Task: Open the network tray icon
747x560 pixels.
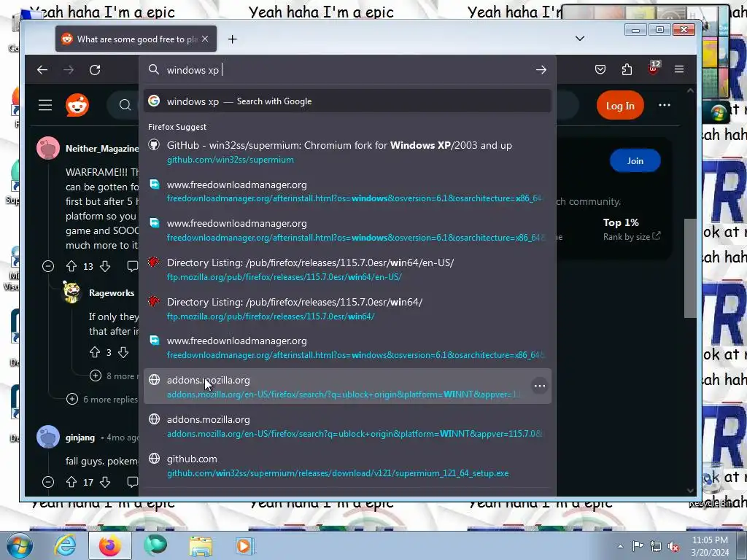Action: click(656, 546)
